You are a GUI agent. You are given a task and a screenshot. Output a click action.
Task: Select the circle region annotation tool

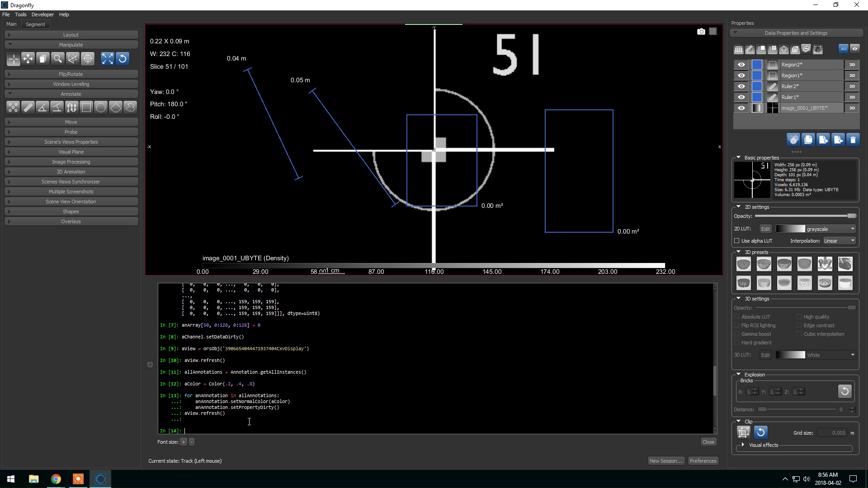(101, 108)
